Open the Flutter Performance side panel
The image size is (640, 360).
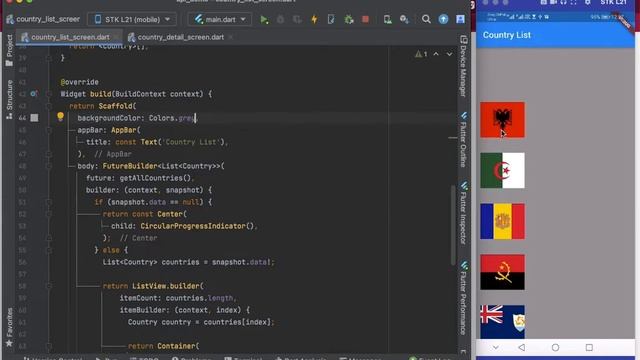[x=463, y=298]
